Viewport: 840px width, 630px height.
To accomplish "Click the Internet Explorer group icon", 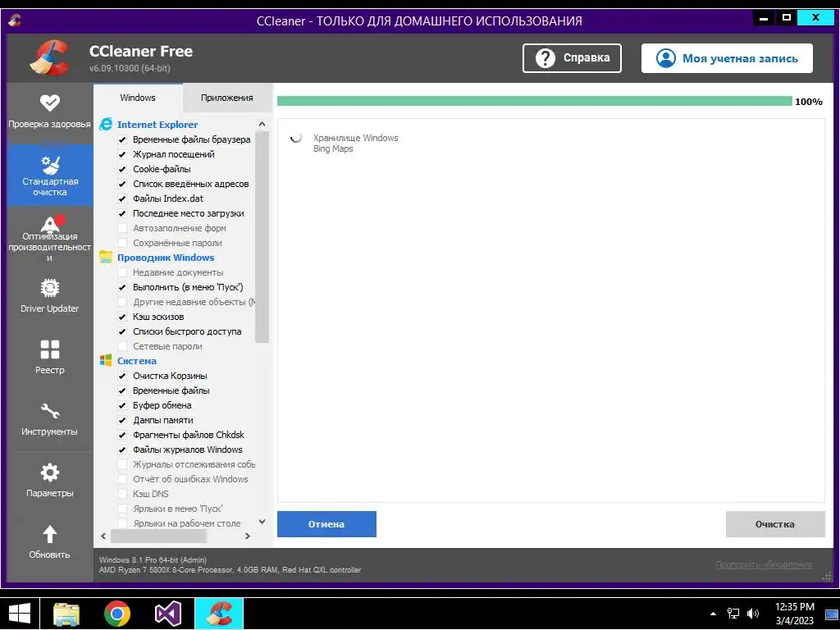I will [x=106, y=125].
